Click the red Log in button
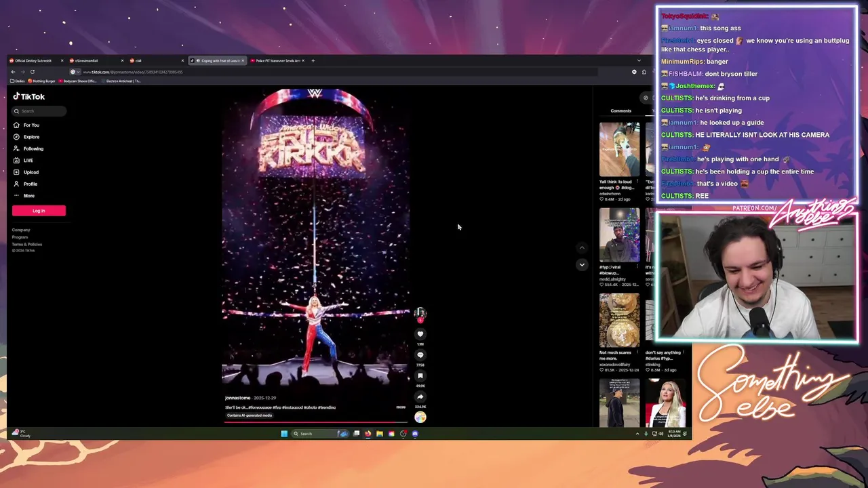 [39, 211]
